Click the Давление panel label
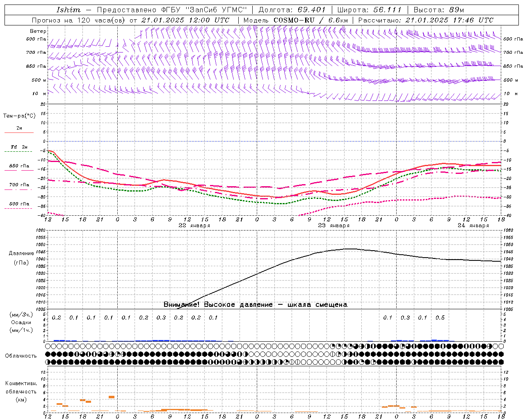This screenshot has height=420, width=525. point(21,253)
